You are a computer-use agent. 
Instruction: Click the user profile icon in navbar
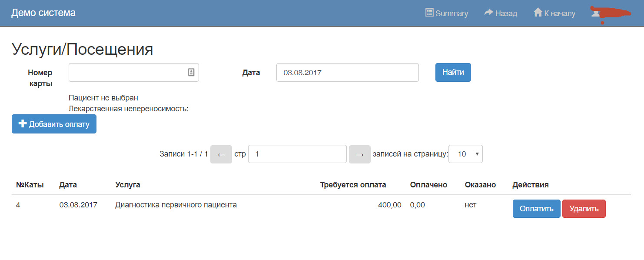click(595, 13)
